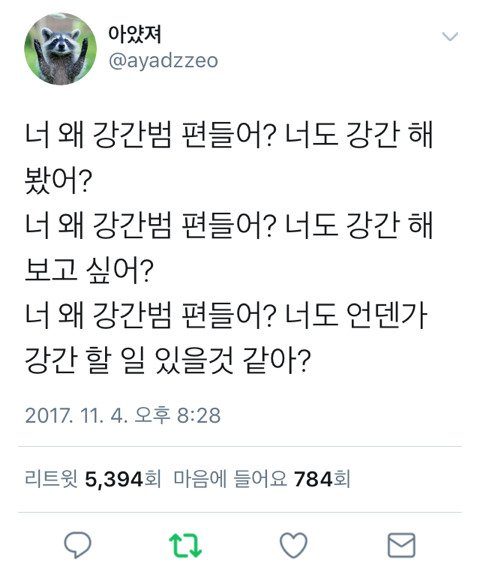Click the date 2017. 11. 4.
The height and width of the screenshot is (565, 480).
pos(76,415)
